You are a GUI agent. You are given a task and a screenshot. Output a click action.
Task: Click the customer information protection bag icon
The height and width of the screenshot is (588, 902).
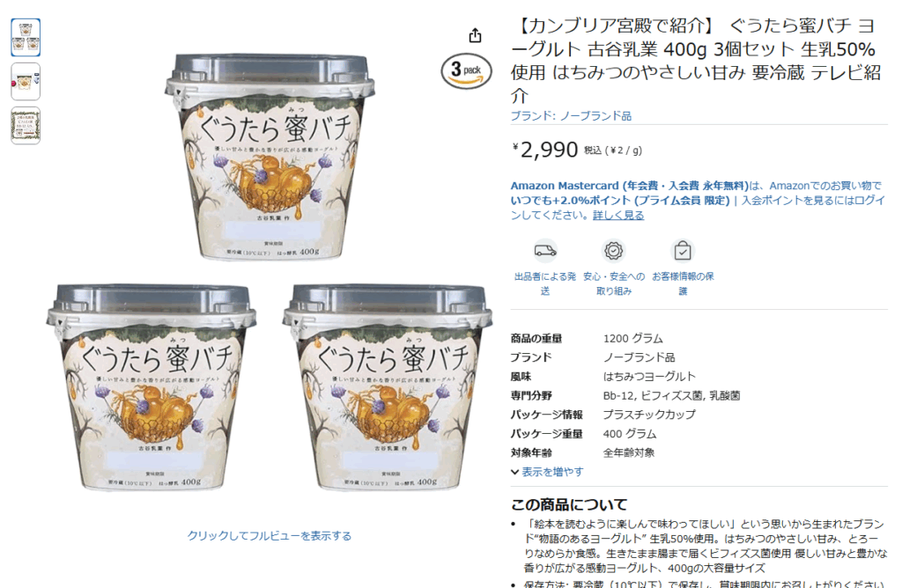[683, 251]
